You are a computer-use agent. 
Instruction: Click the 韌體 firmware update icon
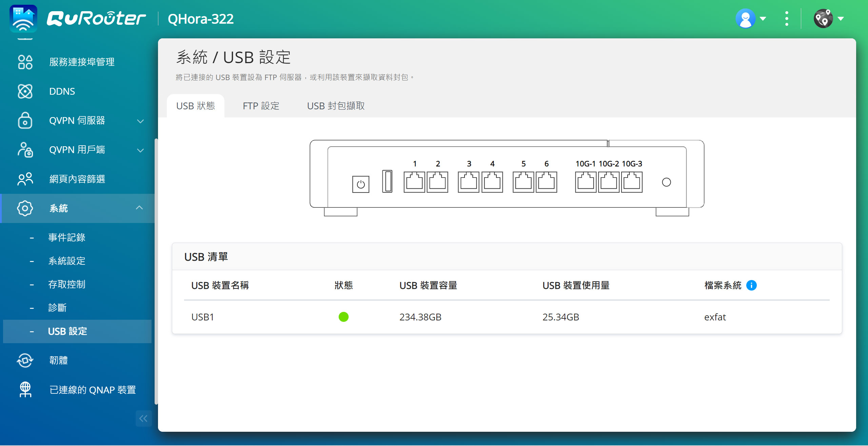(x=25, y=360)
